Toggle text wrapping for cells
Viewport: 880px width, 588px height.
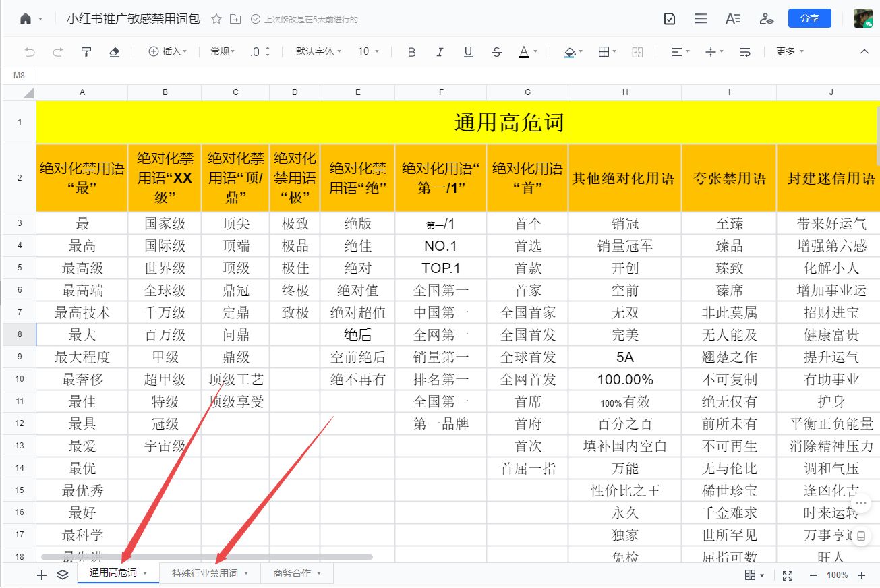click(744, 51)
